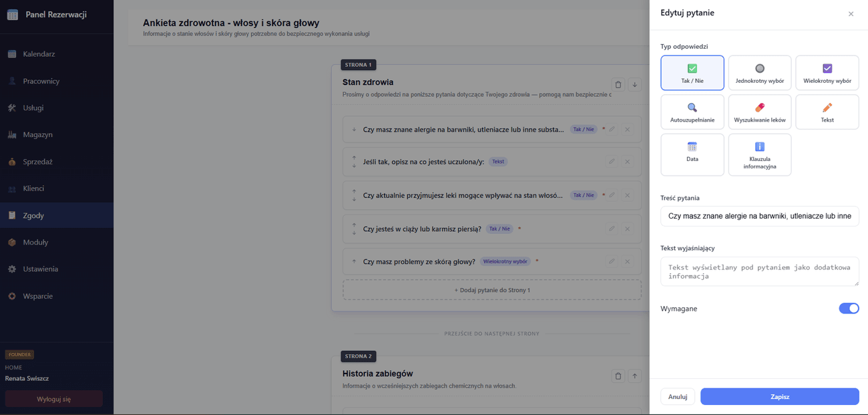Select Wyszukiwanie leków answer type
This screenshot has width=868, height=415.
pos(759,112)
